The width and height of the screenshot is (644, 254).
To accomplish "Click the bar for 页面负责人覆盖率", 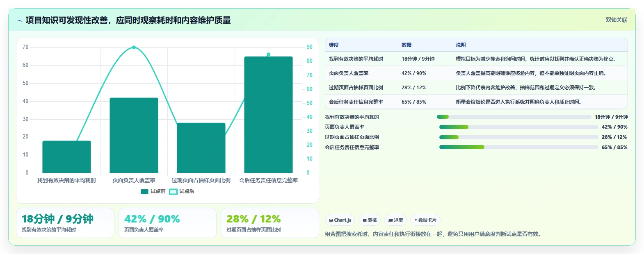I will [134, 135].
